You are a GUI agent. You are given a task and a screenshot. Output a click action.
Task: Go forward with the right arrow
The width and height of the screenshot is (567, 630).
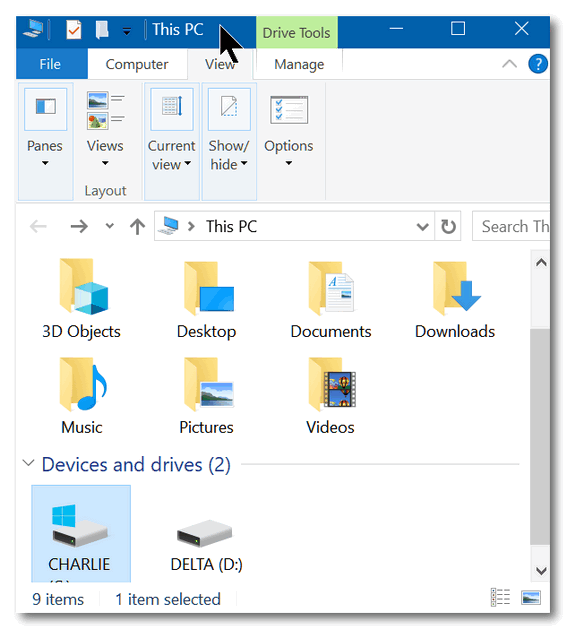point(79,226)
